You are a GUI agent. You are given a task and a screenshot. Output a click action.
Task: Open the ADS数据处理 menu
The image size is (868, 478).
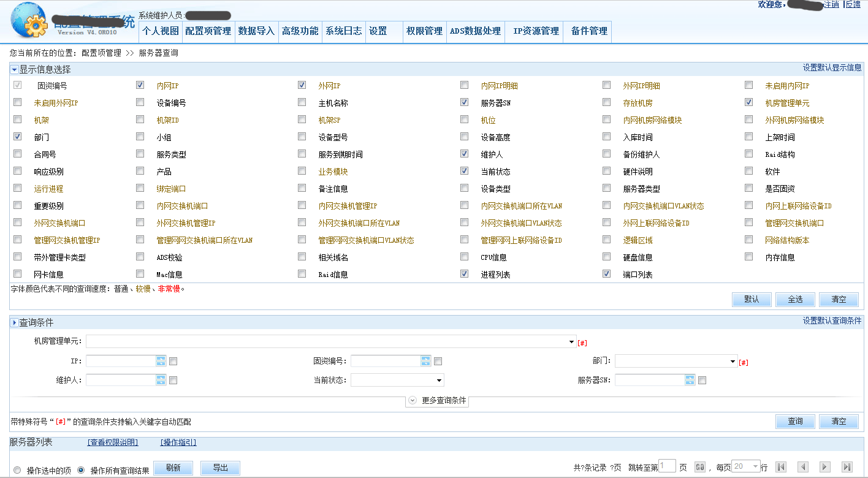coord(475,31)
